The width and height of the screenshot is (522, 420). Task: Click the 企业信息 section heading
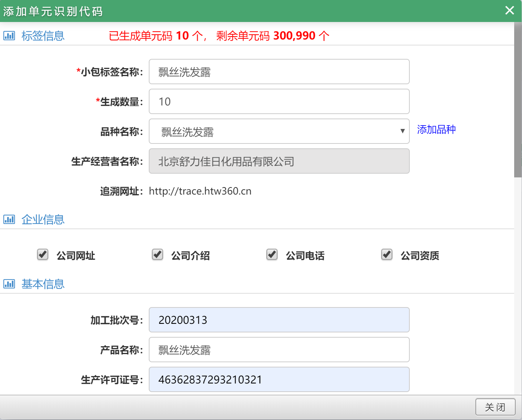click(x=43, y=220)
